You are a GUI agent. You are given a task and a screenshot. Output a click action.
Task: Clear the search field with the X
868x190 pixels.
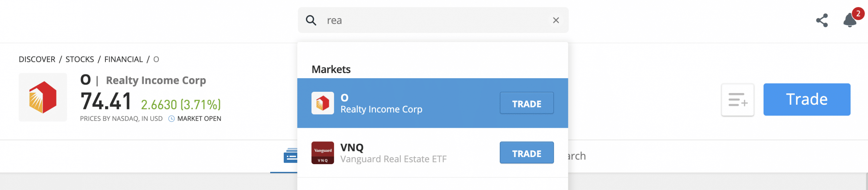(556, 20)
